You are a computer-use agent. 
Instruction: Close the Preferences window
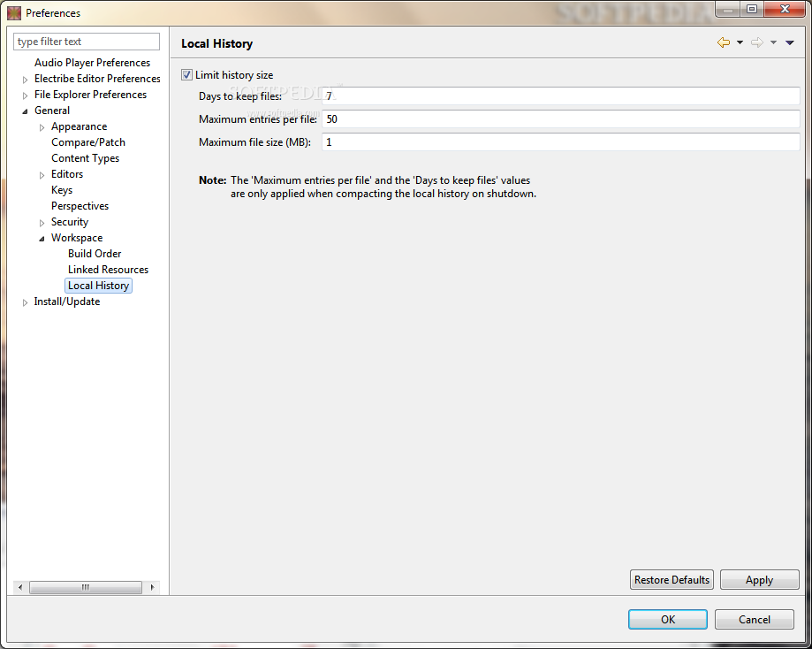(785, 10)
